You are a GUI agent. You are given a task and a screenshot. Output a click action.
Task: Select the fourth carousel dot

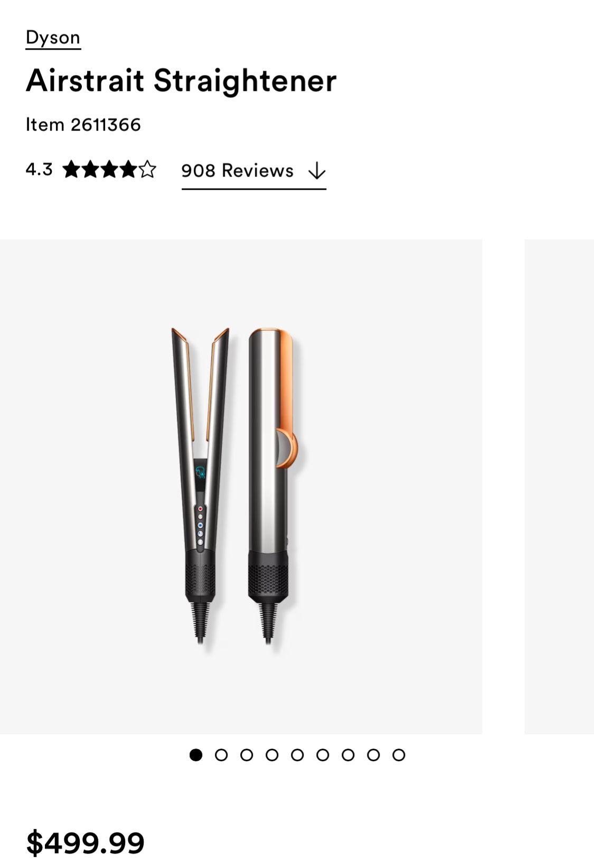(x=272, y=755)
